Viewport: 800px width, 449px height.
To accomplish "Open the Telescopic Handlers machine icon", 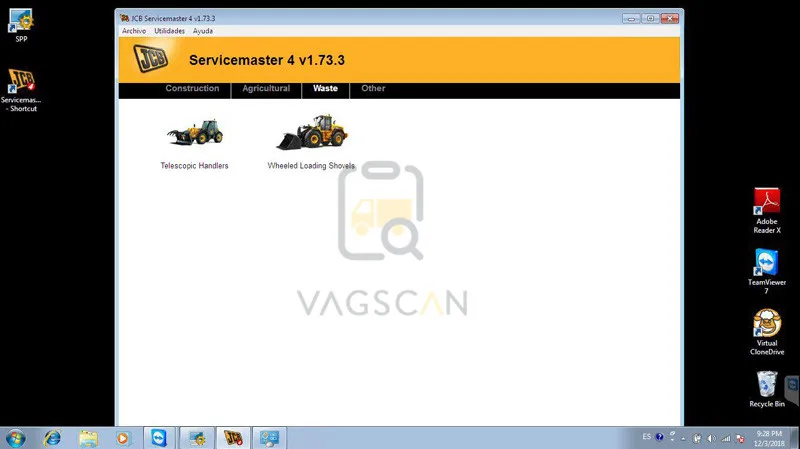I will point(195,132).
